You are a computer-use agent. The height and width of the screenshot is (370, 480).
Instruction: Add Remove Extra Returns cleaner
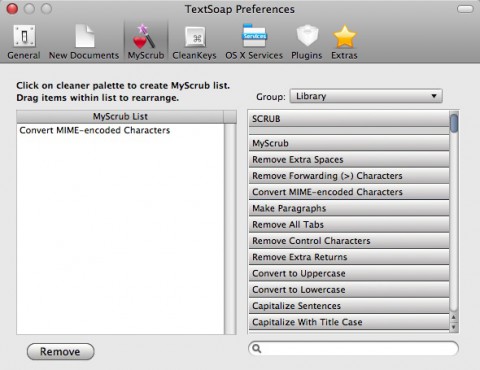tap(349, 257)
